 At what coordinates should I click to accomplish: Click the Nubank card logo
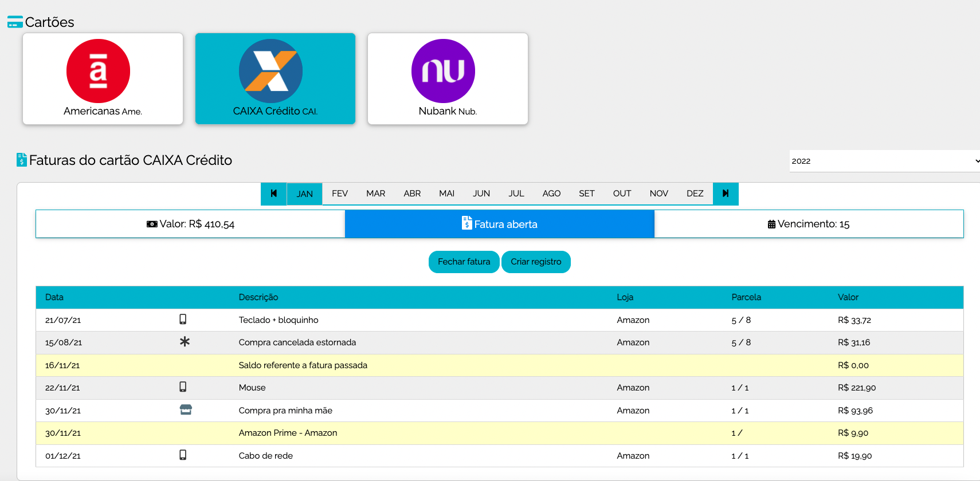tap(443, 71)
